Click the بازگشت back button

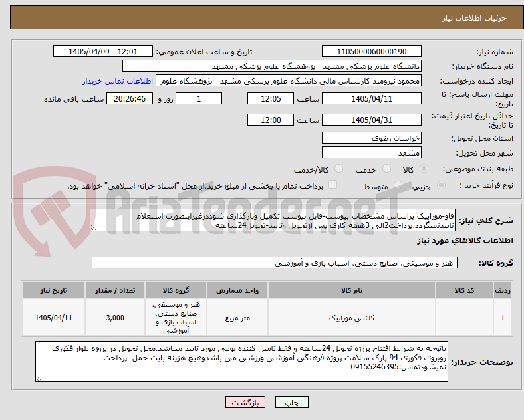click(x=245, y=402)
